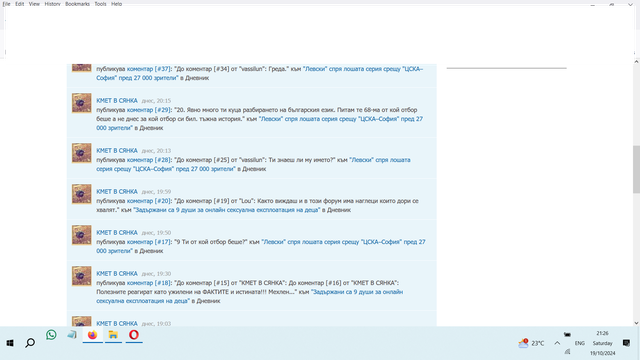
Task: Open comment [#28] link
Action: click(149, 160)
